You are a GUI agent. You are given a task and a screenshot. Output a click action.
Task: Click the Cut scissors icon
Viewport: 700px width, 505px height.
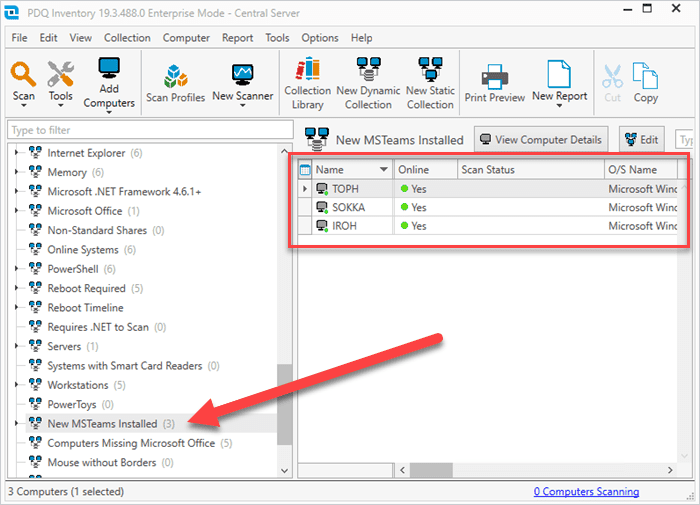click(612, 76)
